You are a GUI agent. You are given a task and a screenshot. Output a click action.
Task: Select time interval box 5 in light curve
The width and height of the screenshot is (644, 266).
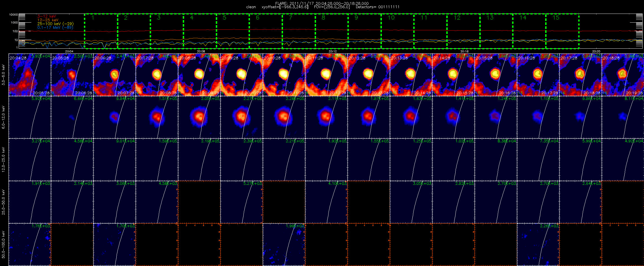tap(233, 31)
